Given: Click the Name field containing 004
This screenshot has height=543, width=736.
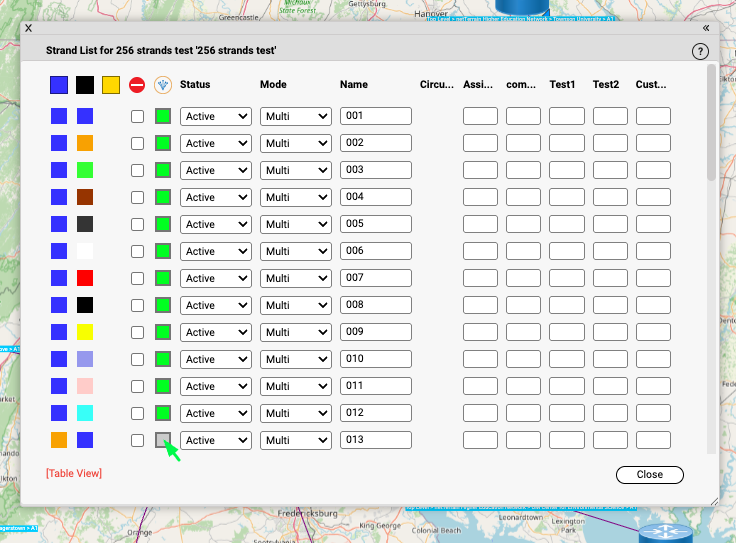Looking at the screenshot, I should click(x=376, y=197).
